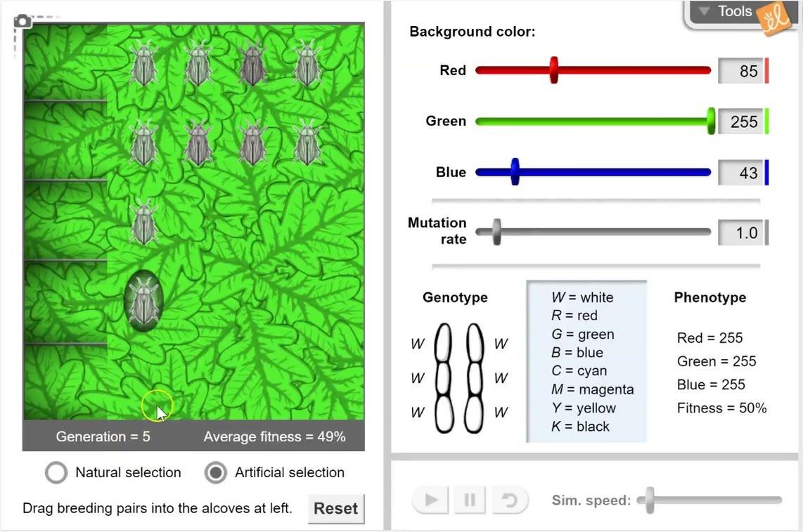803x532 pixels.
Task: Click the highlighted bug in the oval
Action: (144, 301)
